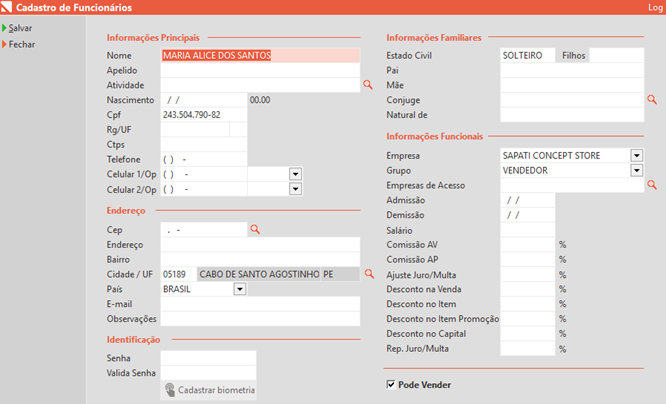
Task: Uncheck the Pode Vender checkbox
Action: point(391,384)
